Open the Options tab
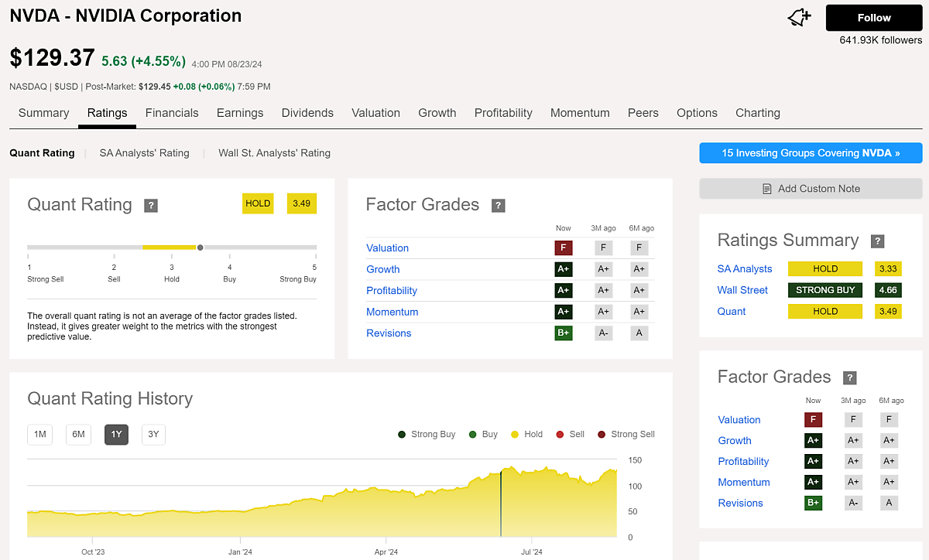Viewport: 929px width, 560px height. 697,113
